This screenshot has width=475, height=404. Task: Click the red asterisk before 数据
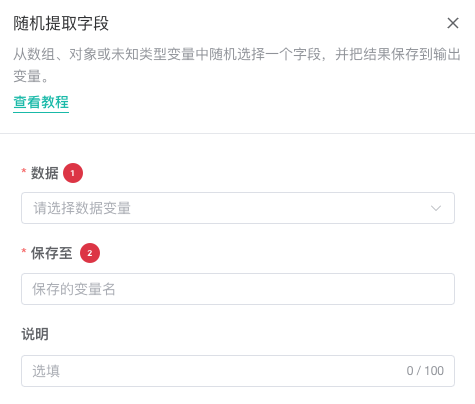tap(24, 171)
